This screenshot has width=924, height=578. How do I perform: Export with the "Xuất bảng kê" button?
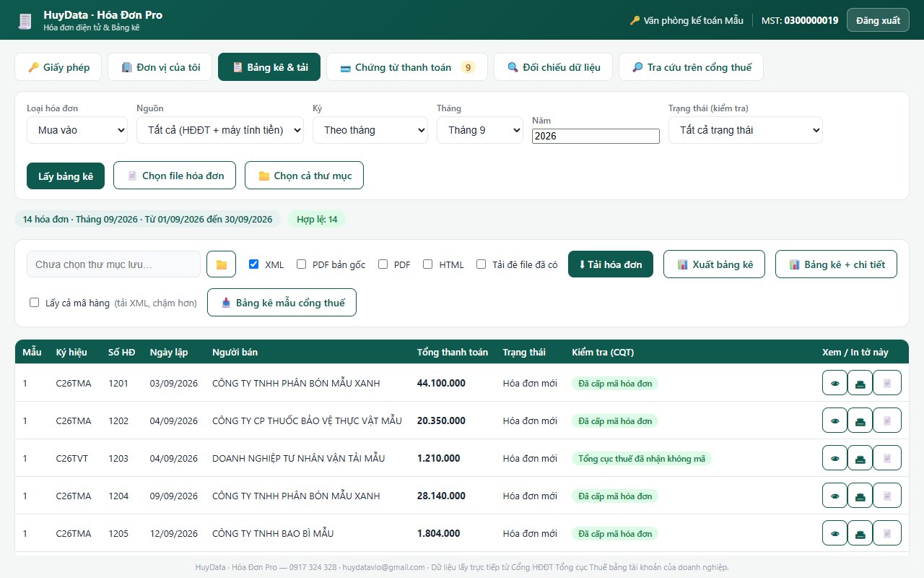click(714, 264)
